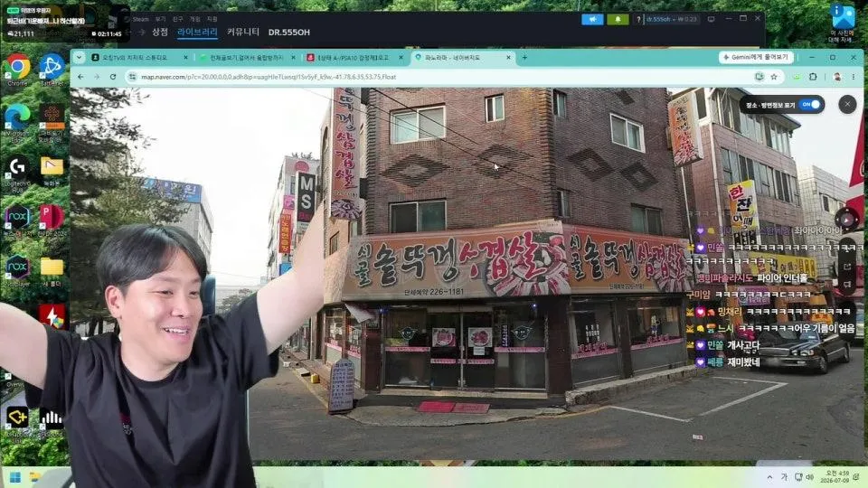Open File Explorer from taskbar
This screenshot has width=868, height=488.
click(35, 477)
